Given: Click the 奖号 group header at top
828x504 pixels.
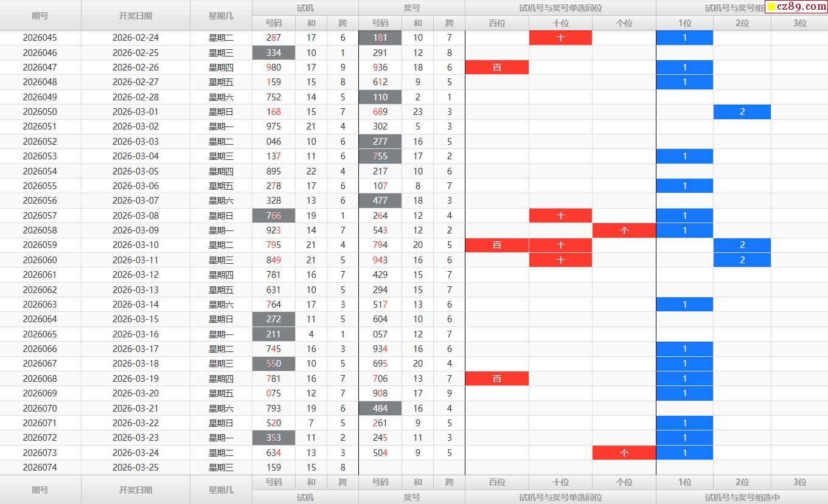Looking at the screenshot, I should [411, 8].
